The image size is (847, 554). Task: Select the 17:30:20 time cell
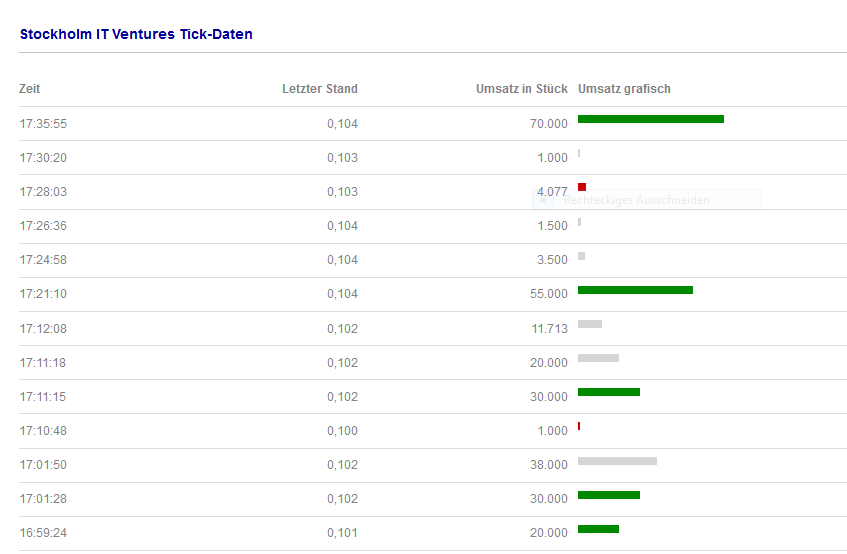[x=43, y=158]
